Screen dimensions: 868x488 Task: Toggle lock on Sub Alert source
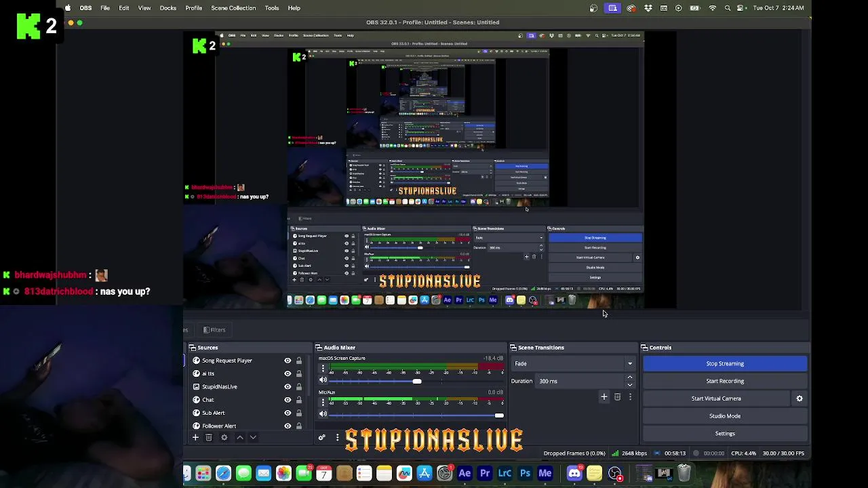(298, 413)
